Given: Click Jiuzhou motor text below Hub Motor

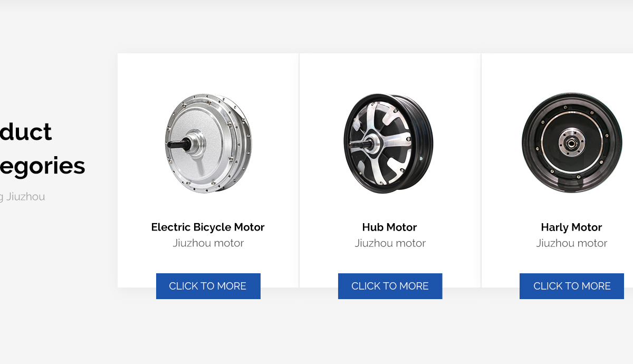Looking at the screenshot, I should (390, 243).
